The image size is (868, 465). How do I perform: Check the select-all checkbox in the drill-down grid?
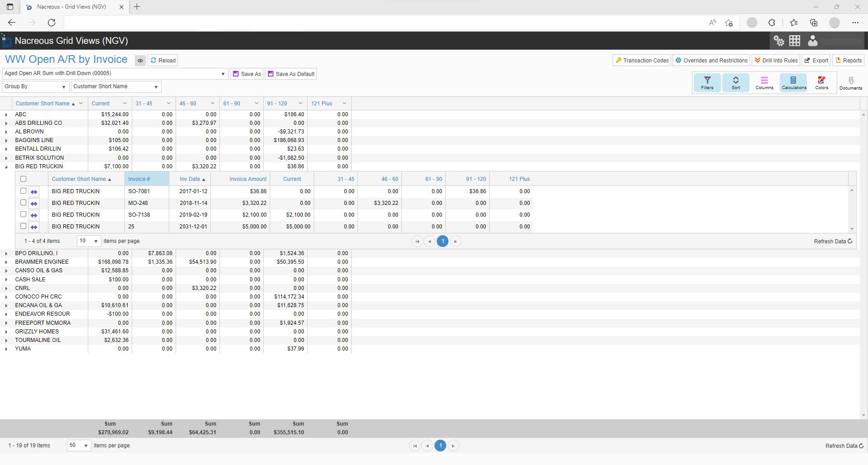coord(24,179)
